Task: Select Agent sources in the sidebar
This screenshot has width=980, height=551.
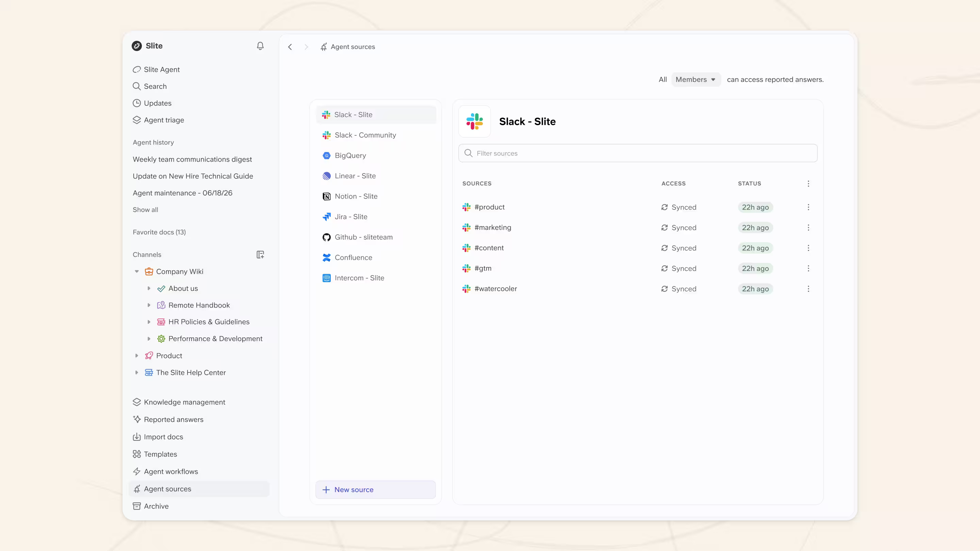Action: (199, 489)
